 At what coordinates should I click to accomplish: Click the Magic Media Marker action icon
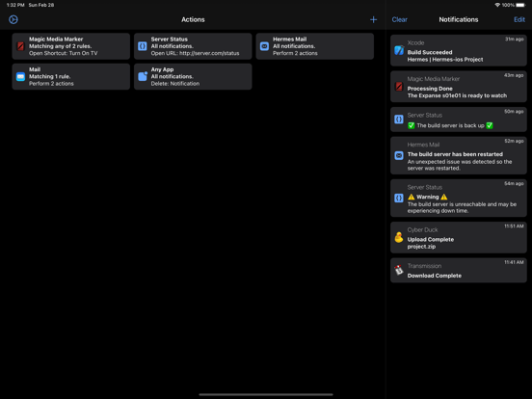point(20,46)
